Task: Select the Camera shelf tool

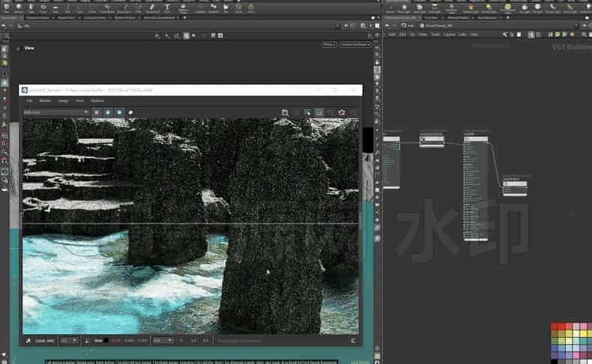Action: coord(390,7)
